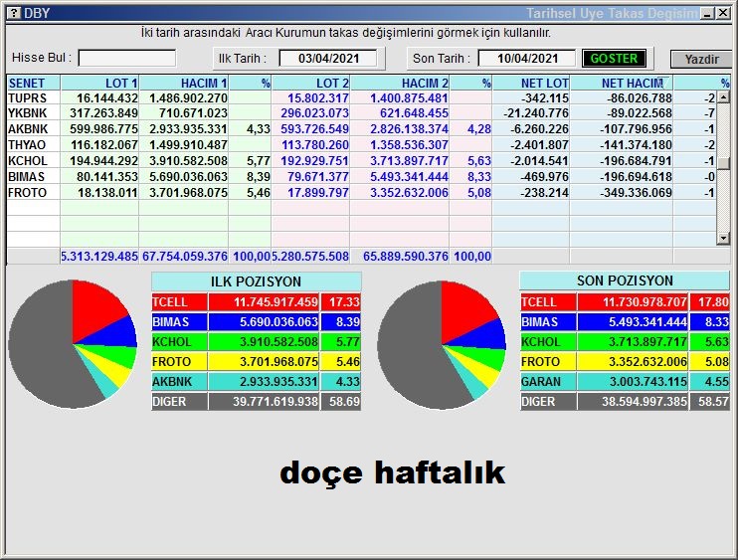
Task: Click value 11.745.917.459 in ILK POZISYON
Action: coord(276,301)
